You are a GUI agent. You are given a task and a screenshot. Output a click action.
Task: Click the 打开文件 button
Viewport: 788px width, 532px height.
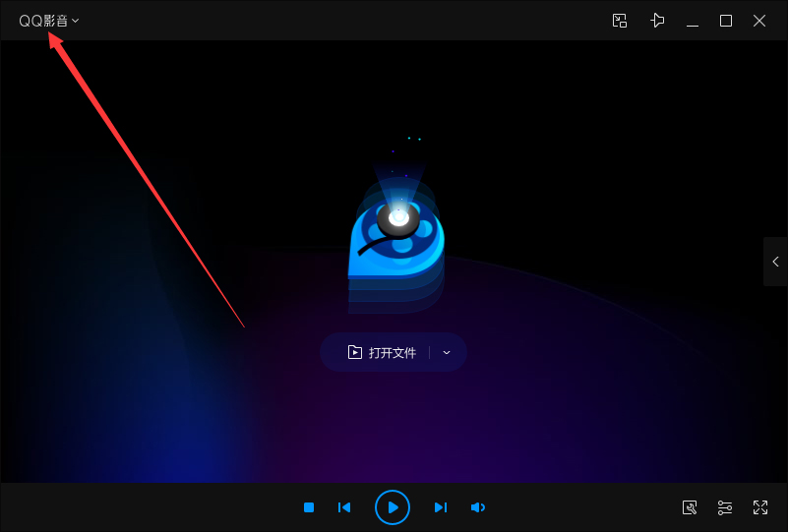(x=382, y=353)
